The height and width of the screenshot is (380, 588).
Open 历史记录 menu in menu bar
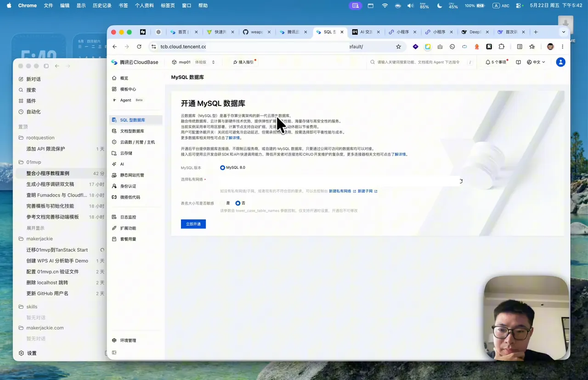[102, 6]
